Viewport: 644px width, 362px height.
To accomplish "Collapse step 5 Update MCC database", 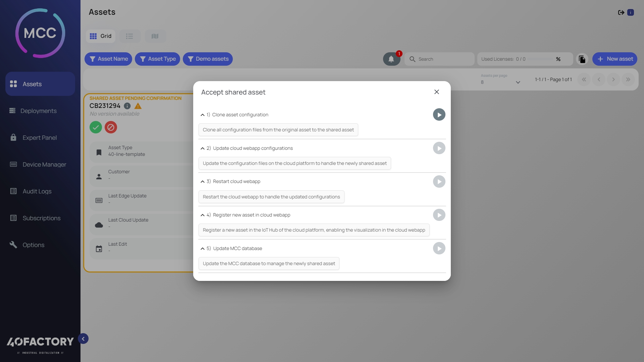I will (x=202, y=249).
